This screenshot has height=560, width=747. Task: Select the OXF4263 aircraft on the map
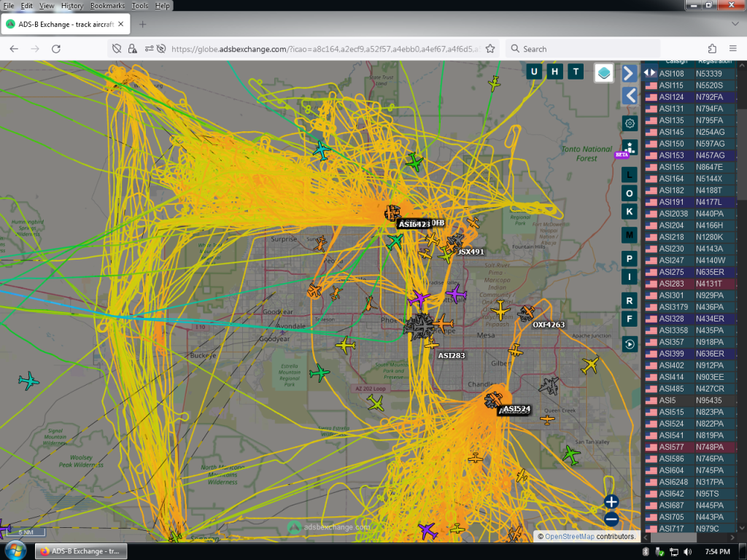click(549, 324)
